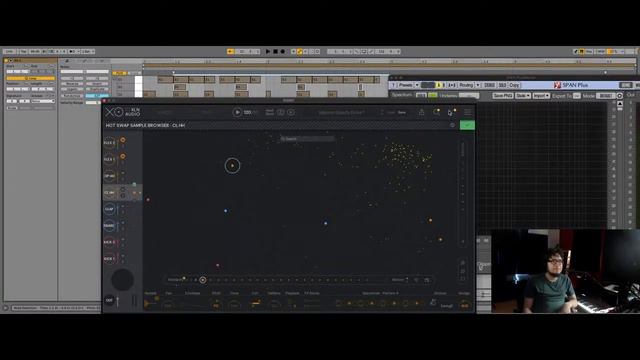Screen dimensions: 640x360
Task: Open the SPAN spectrum settings gear
Action: click(620, 96)
